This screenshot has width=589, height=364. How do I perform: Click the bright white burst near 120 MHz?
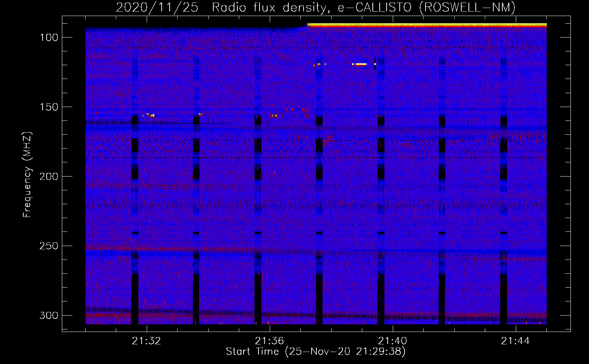(361, 64)
